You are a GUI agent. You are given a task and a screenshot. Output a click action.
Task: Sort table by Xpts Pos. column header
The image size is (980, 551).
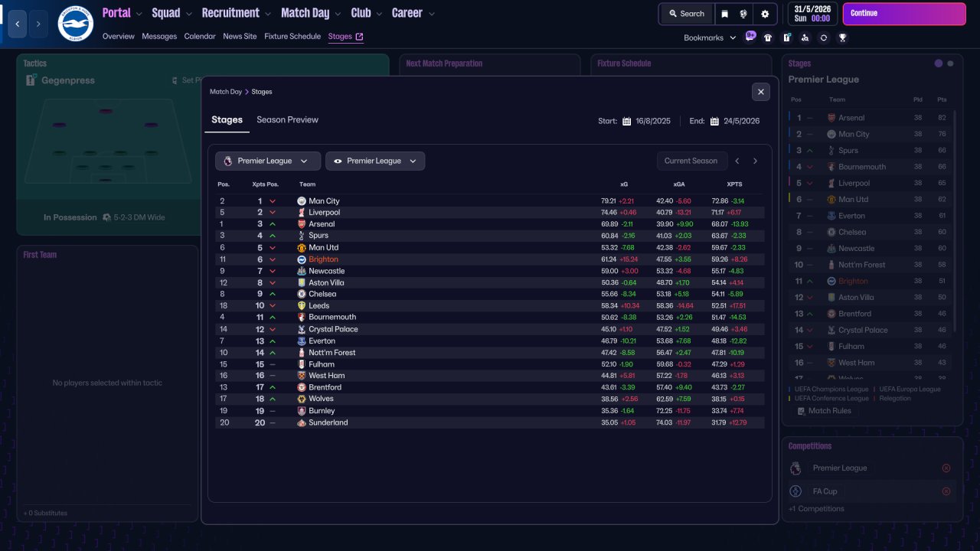pos(266,184)
